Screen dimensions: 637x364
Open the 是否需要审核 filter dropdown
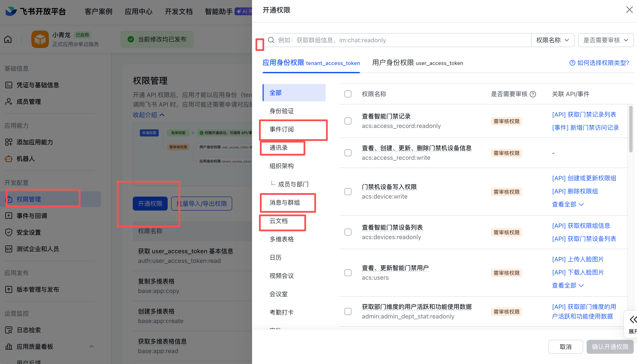point(606,40)
